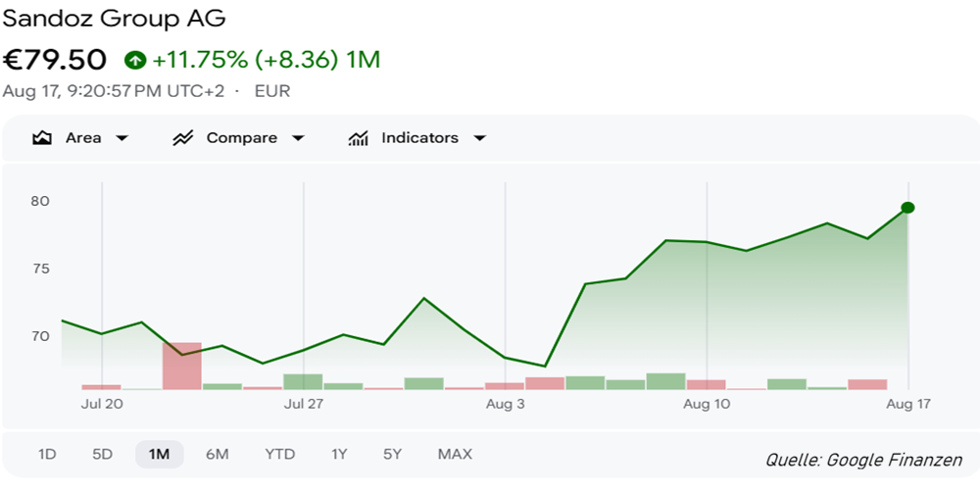The width and height of the screenshot is (980, 490).
Task: Expand the Area dropdown arrow
Action: click(122, 138)
